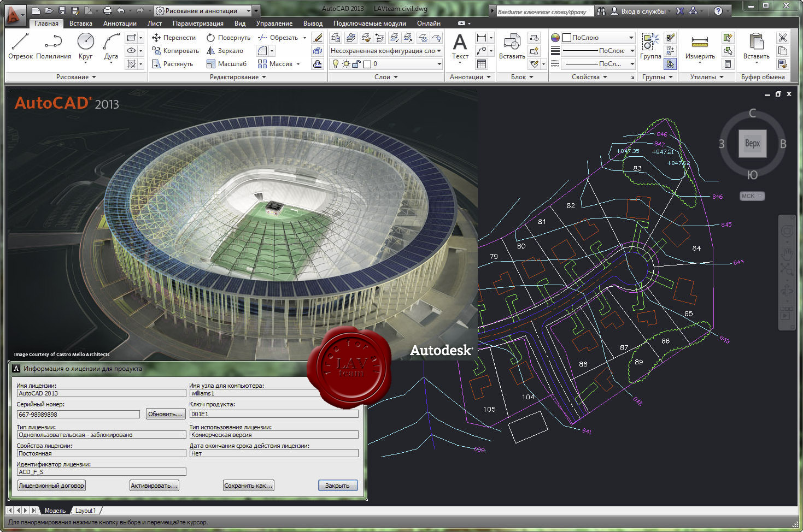803x532 pixels.
Task: Click the Зеркало mirror tool
Action: point(225,51)
